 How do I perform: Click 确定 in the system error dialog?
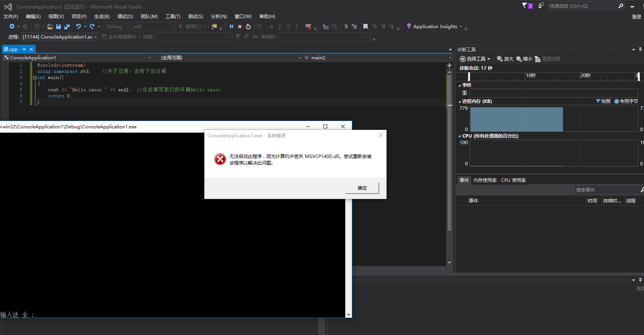pos(362,188)
